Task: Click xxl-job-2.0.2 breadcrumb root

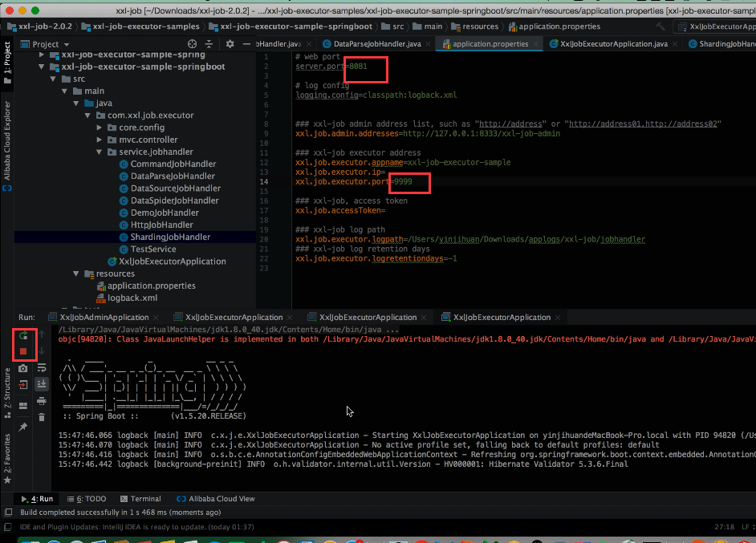Action: coord(39,26)
